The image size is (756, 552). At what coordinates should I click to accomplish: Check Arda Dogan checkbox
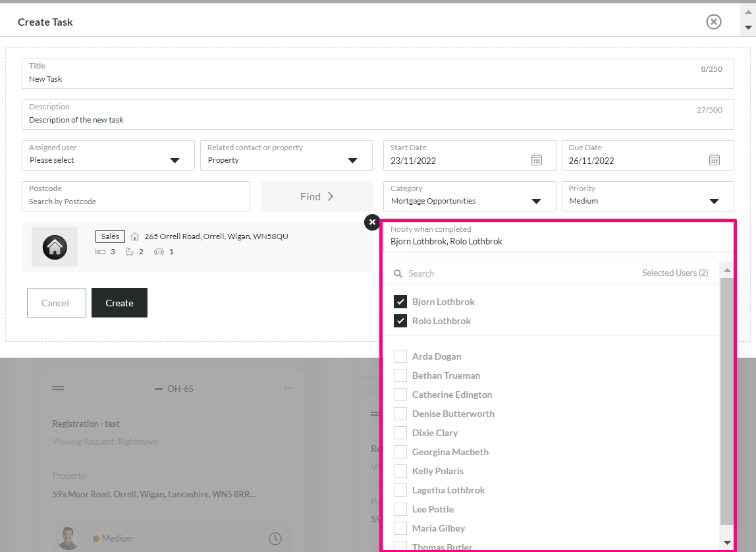400,356
